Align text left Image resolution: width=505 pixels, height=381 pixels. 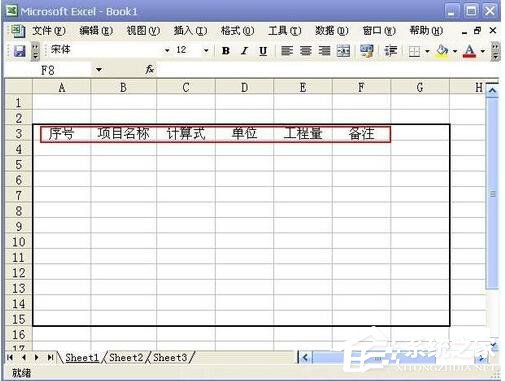(x=287, y=51)
